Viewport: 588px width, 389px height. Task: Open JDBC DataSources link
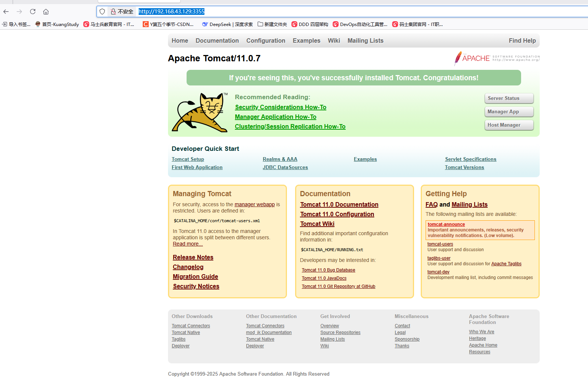coord(285,167)
